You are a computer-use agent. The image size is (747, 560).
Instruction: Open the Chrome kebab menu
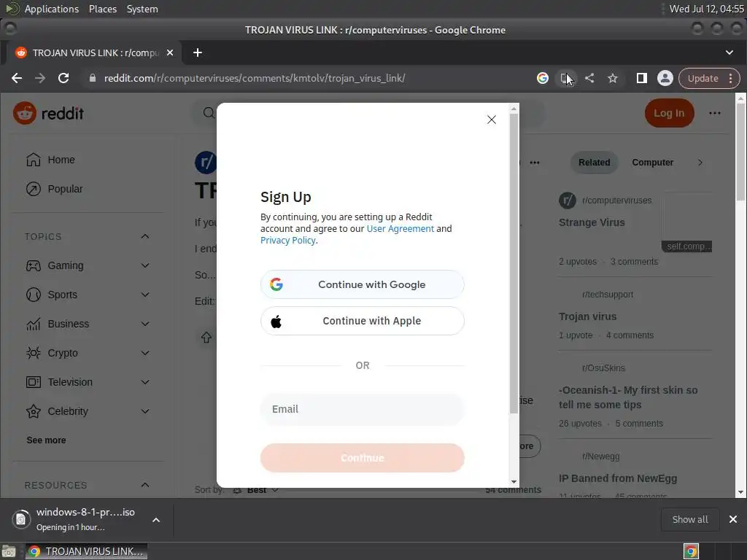tap(731, 78)
